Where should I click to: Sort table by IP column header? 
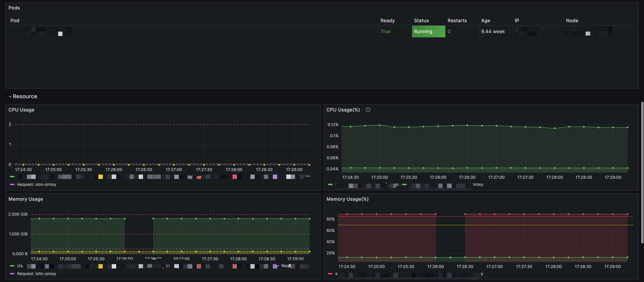coord(516,20)
